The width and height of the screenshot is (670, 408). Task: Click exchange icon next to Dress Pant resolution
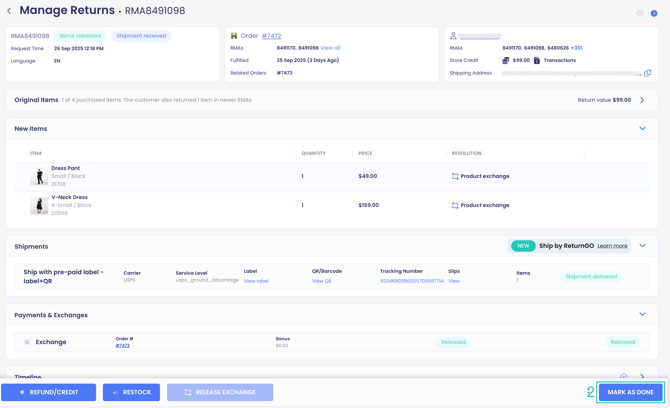click(x=455, y=176)
